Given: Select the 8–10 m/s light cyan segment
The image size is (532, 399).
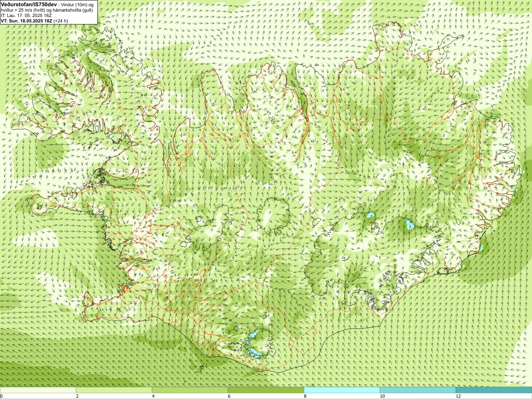Looking at the screenshot, I should click(342, 390).
